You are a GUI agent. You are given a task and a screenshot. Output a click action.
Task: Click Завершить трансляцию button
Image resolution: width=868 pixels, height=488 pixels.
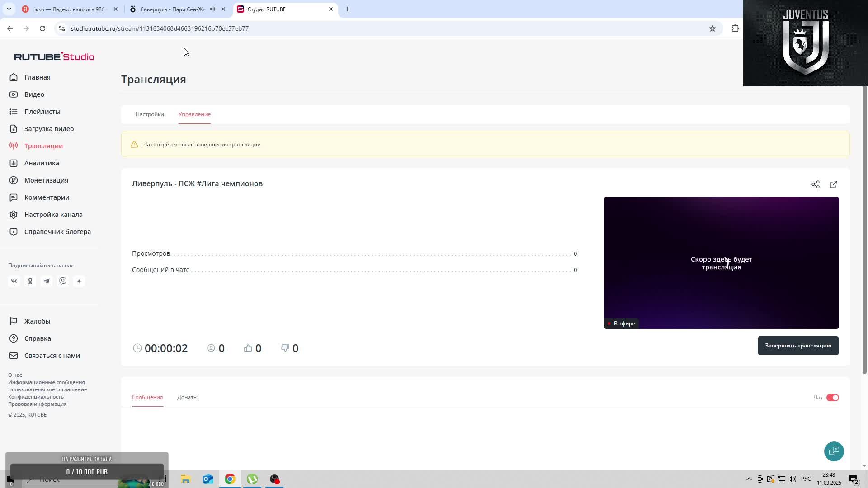click(x=798, y=346)
